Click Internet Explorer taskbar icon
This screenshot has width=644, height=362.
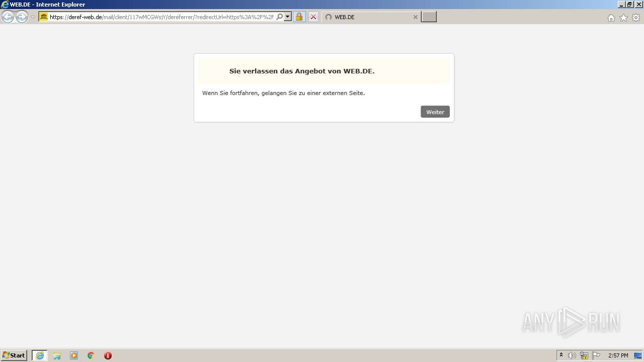40,355
